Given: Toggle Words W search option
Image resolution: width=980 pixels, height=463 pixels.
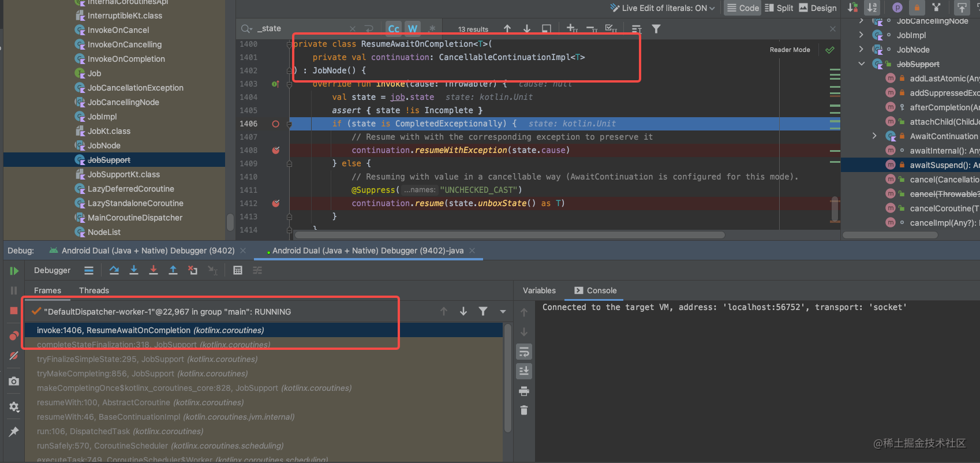Looking at the screenshot, I should coord(413,28).
